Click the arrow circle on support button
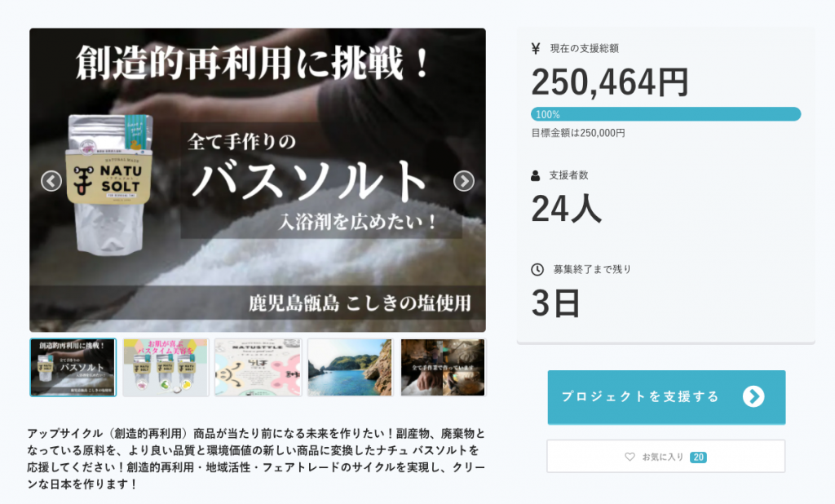The height and width of the screenshot is (504, 835). coord(753,396)
